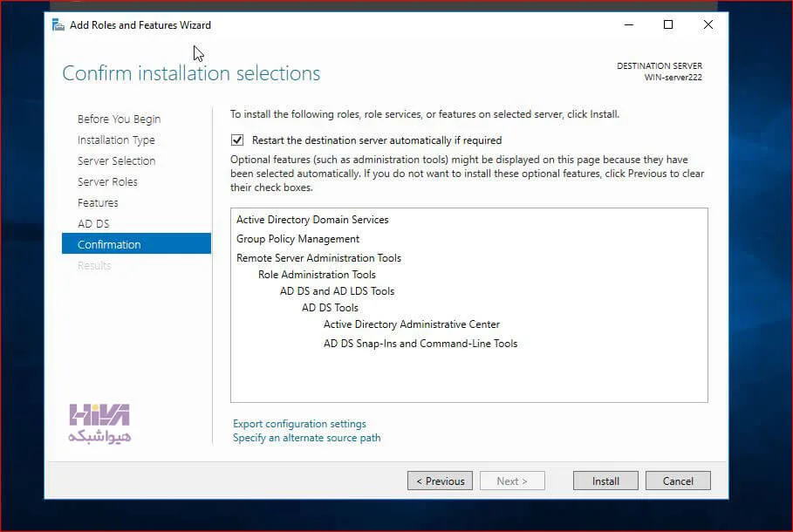
Task: Go to AD DS step
Action: [x=93, y=223]
